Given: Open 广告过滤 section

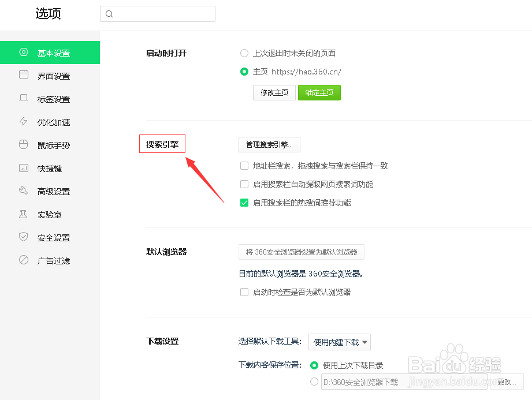Looking at the screenshot, I should pyautogui.click(x=50, y=260).
